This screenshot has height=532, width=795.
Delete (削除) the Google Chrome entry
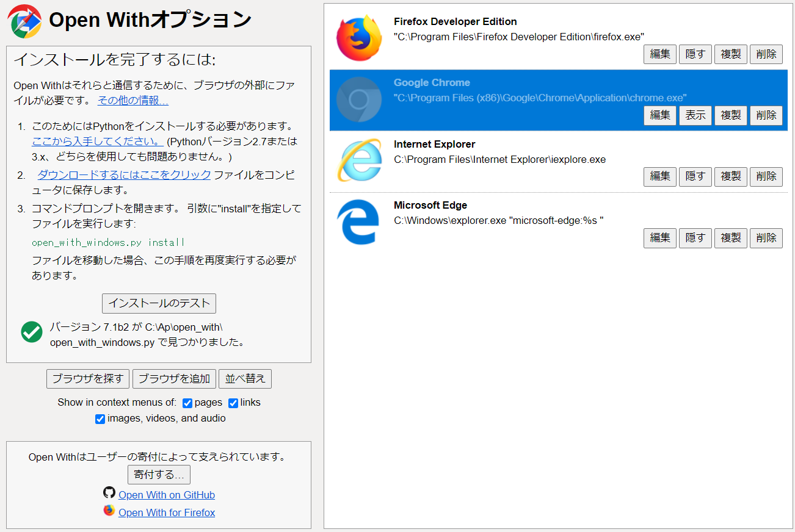point(766,115)
